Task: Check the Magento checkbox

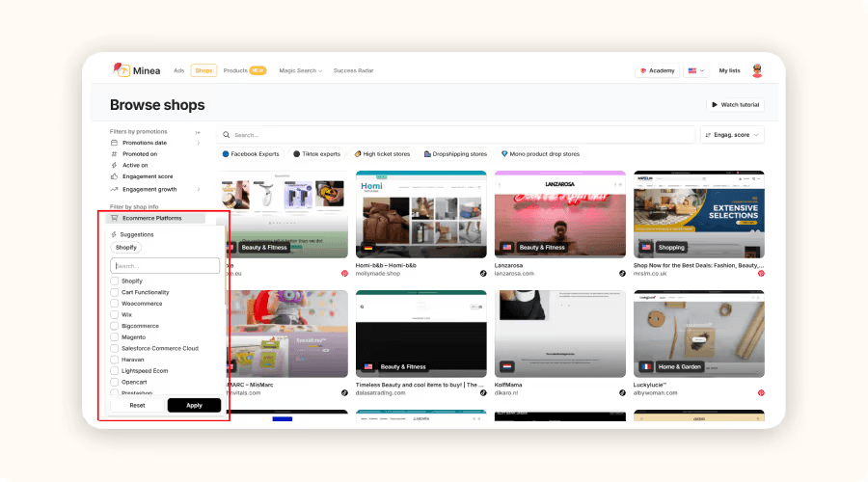Action: point(115,337)
